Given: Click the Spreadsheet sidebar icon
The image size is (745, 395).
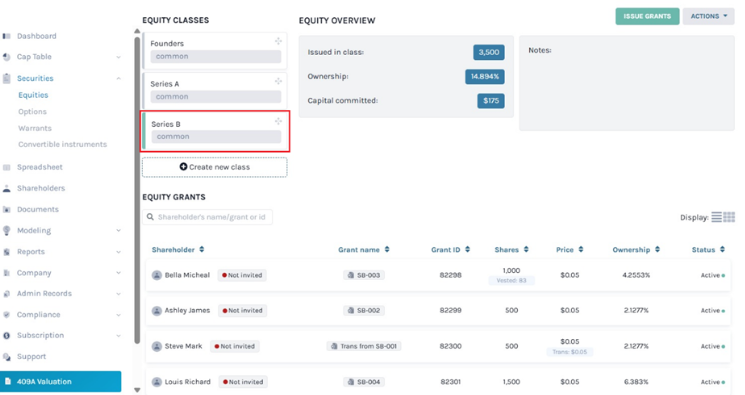Looking at the screenshot, I should pyautogui.click(x=7, y=167).
